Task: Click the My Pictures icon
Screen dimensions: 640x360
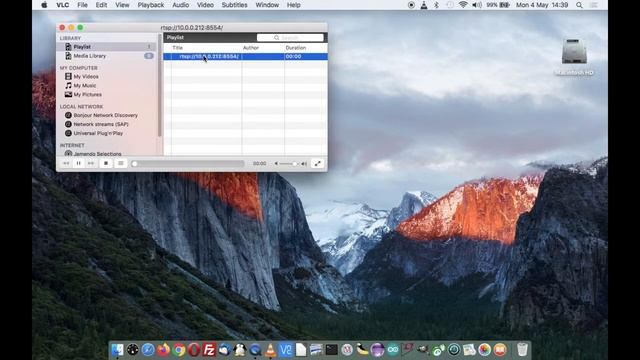Action: click(x=68, y=94)
